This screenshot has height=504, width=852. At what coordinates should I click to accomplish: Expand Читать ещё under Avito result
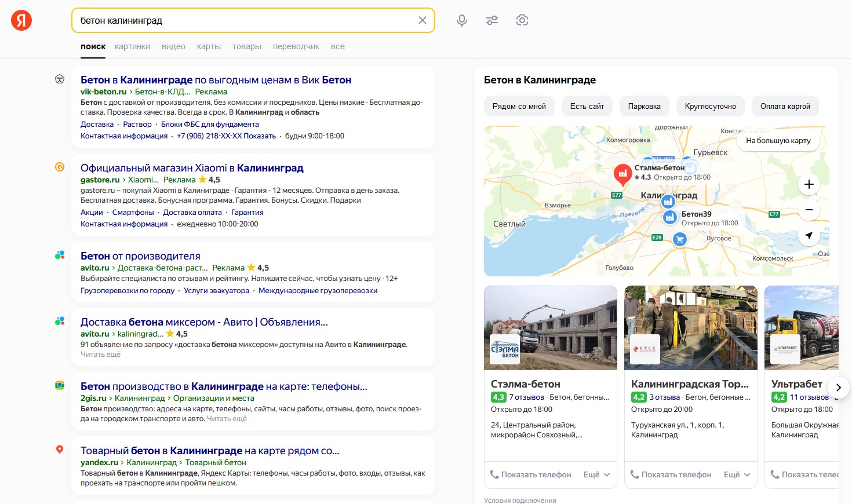tap(100, 354)
